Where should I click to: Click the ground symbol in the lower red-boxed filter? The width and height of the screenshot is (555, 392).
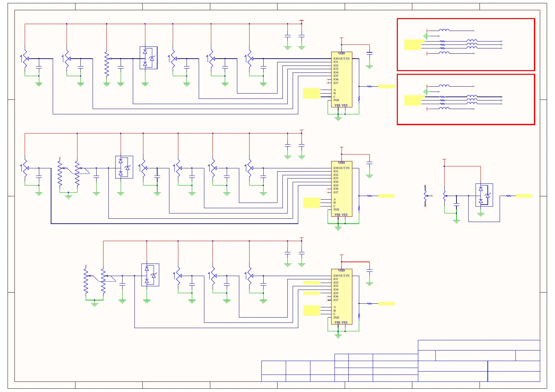425,92
